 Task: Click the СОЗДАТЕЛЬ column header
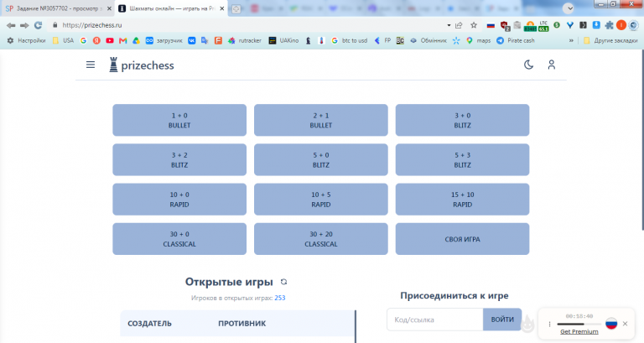pos(149,324)
